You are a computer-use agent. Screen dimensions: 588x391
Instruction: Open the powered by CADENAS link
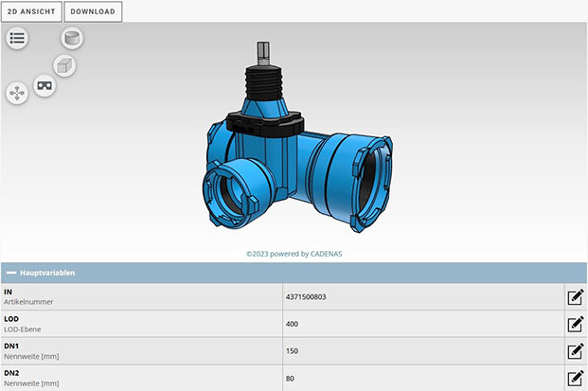point(294,254)
